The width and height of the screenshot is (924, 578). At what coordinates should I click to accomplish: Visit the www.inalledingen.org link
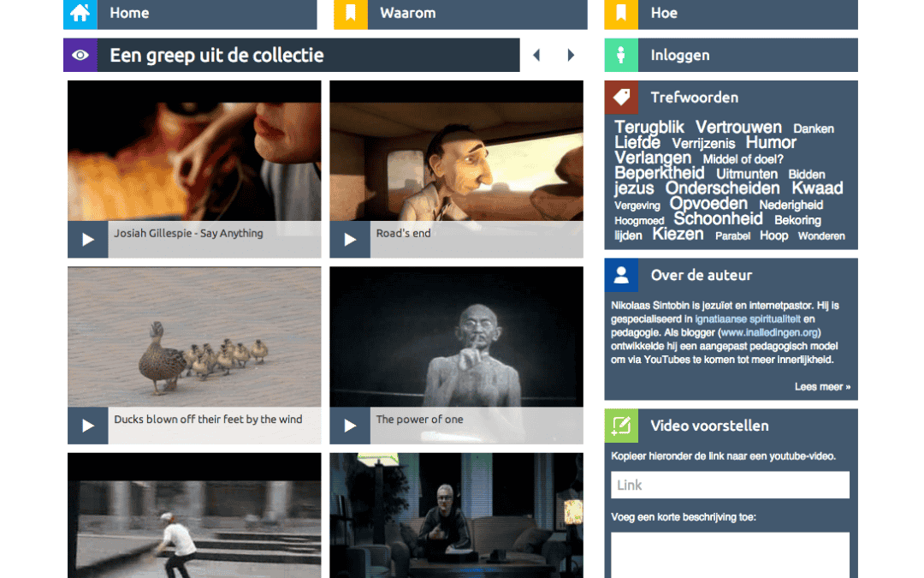pyautogui.click(x=769, y=332)
